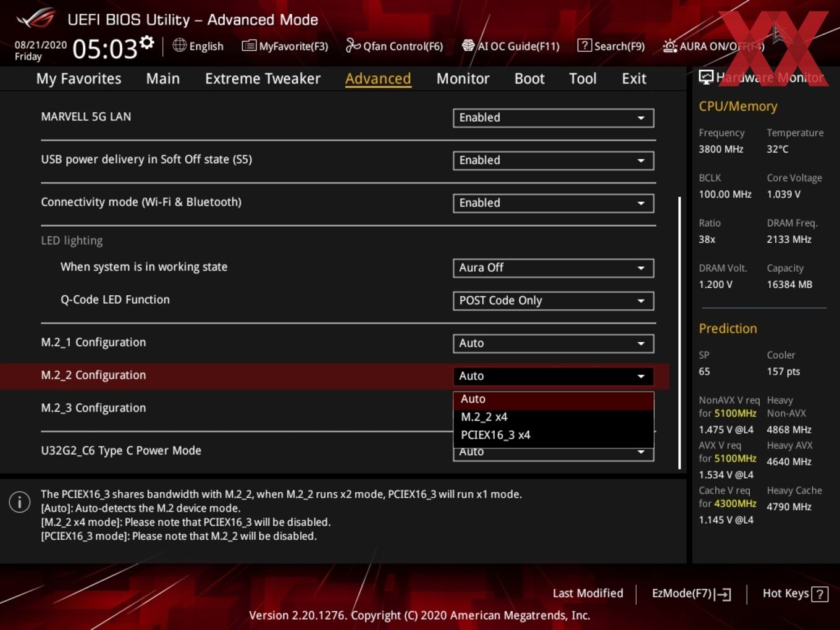The width and height of the screenshot is (840, 630).
Task: Select M.2_2 x4 option
Action: click(x=553, y=417)
